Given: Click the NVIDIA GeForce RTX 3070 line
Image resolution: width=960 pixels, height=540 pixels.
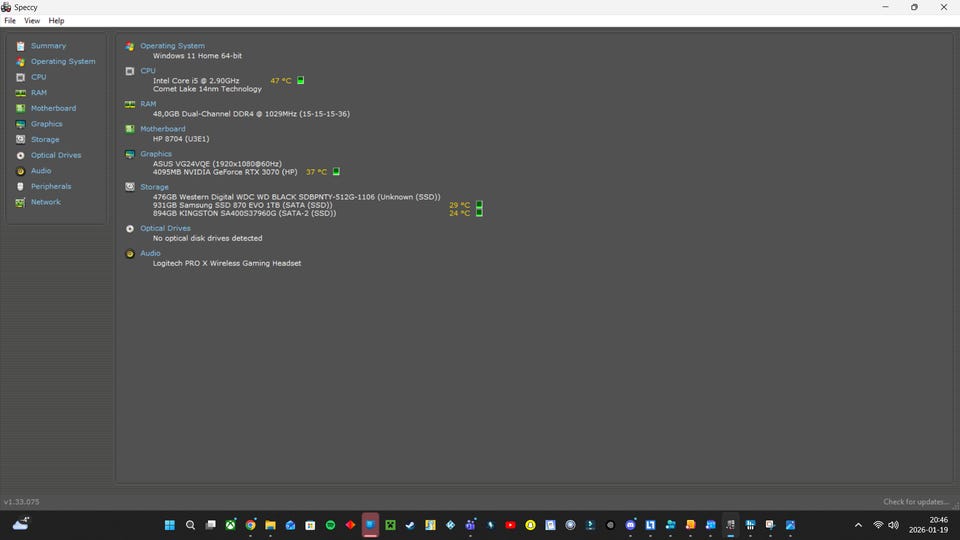Looking at the screenshot, I should pos(225,172).
